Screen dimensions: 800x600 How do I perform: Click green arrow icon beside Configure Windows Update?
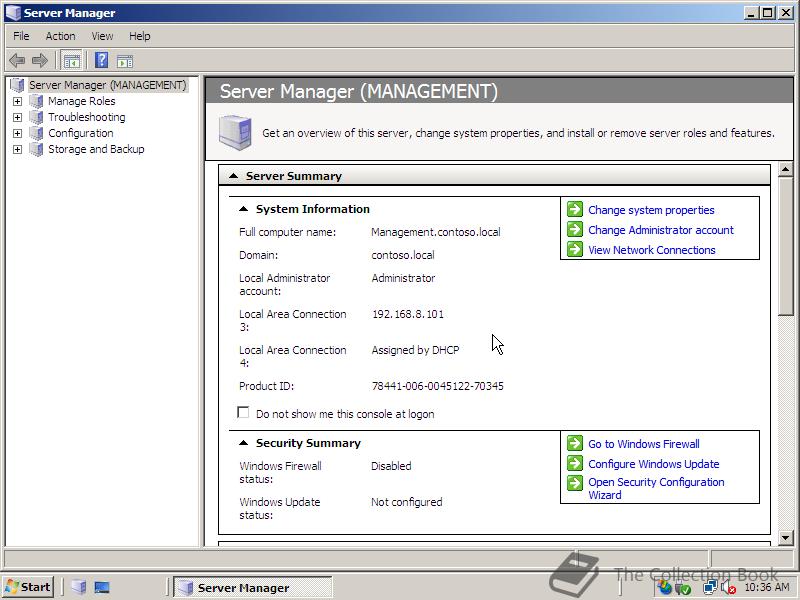tap(575, 463)
